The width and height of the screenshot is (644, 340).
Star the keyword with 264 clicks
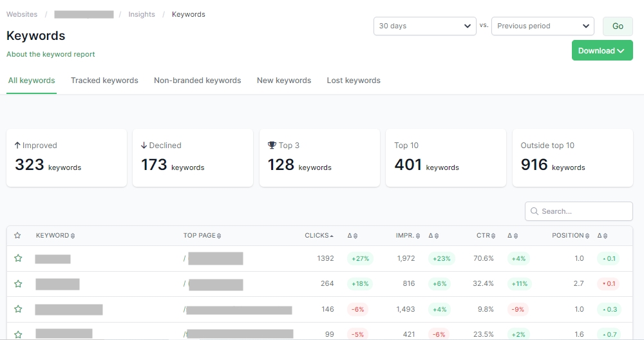(18, 284)
